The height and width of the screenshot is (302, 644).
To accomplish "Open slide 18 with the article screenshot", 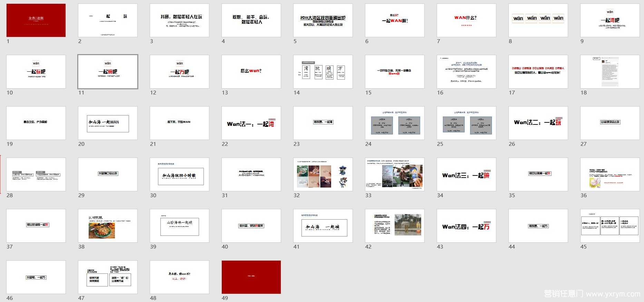I will click(610, 72).
